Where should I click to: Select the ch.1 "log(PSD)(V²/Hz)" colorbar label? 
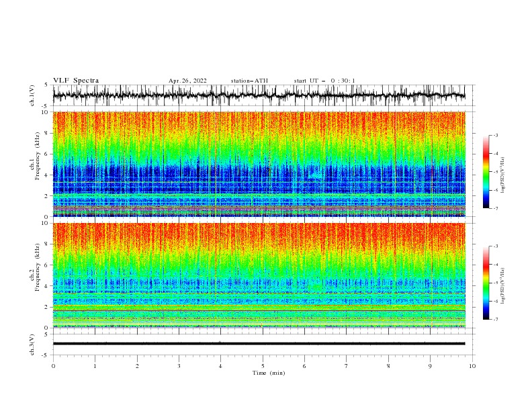503,175
